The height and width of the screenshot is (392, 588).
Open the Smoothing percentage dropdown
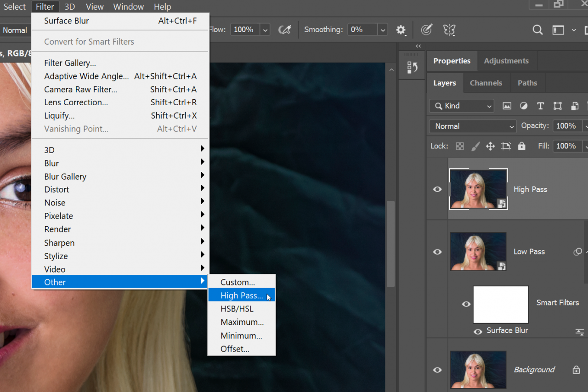pos(383,30)
